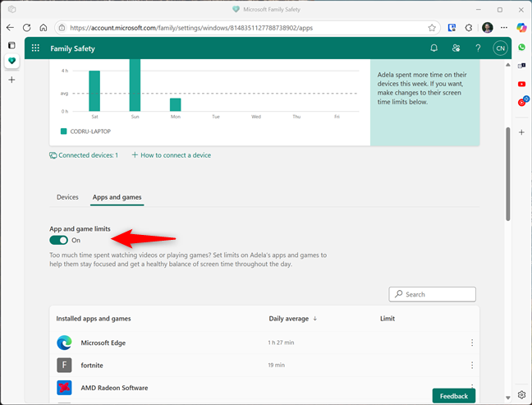
Task: Open the Feedback button
Action: 454,396
